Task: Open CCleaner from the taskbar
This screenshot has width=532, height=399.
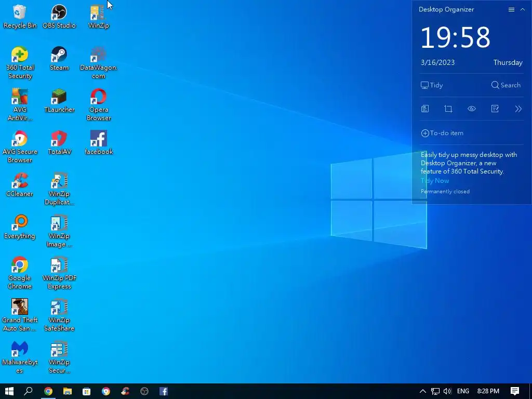Action: pyautogui.click(x=125, y=391)
